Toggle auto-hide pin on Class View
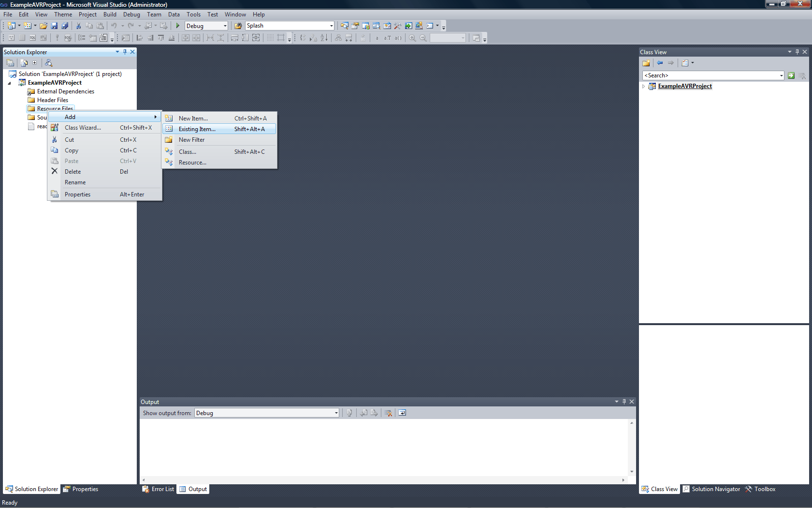Image resolution: width=812 pixels, height=508 pixels. pos(797,52)
